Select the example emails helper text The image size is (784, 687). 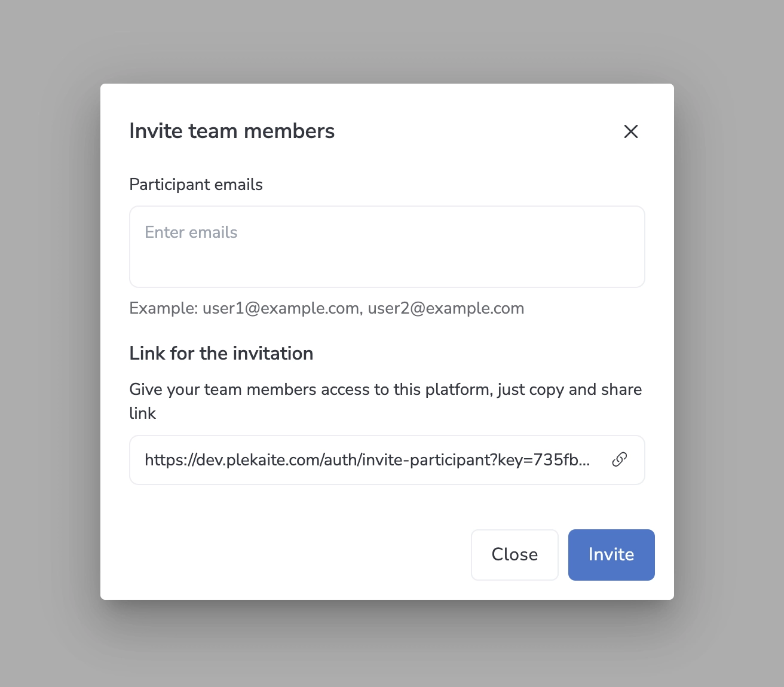point(326,308)
